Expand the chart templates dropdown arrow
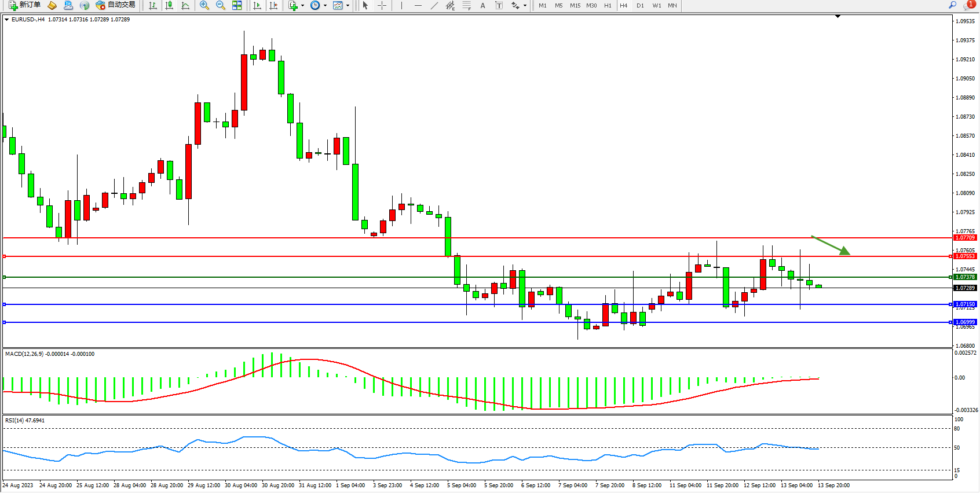This screenshot has height=493, width=980. 348,5
